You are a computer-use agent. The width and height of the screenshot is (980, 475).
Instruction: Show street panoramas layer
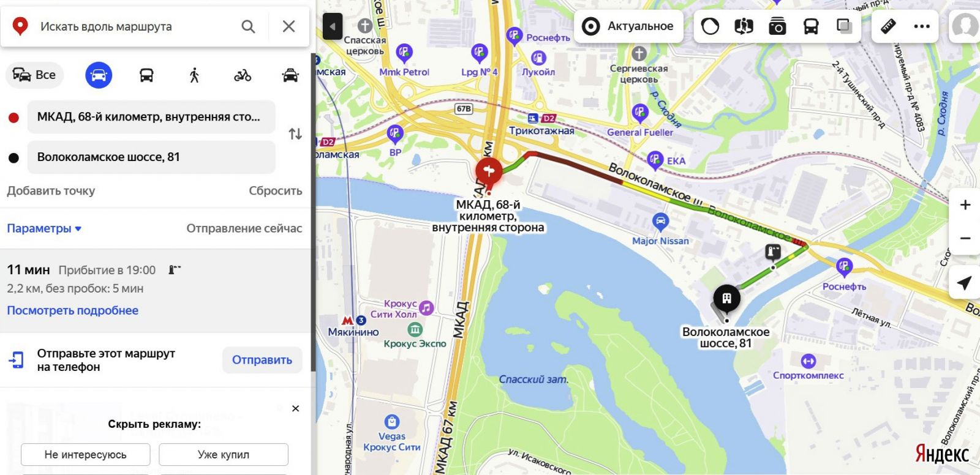pos(777,26)
